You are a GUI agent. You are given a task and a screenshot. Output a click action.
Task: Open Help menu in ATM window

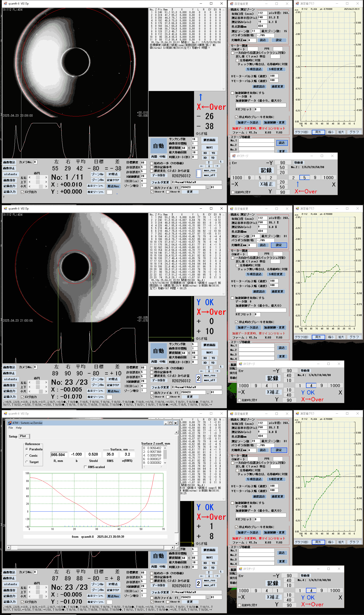(19, 428)
